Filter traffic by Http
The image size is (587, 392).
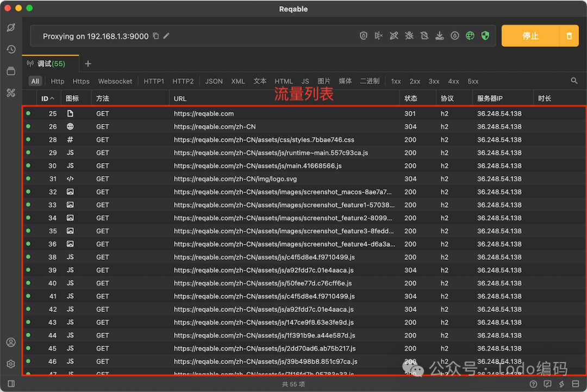pyautogui.click(x=57, y=81)
